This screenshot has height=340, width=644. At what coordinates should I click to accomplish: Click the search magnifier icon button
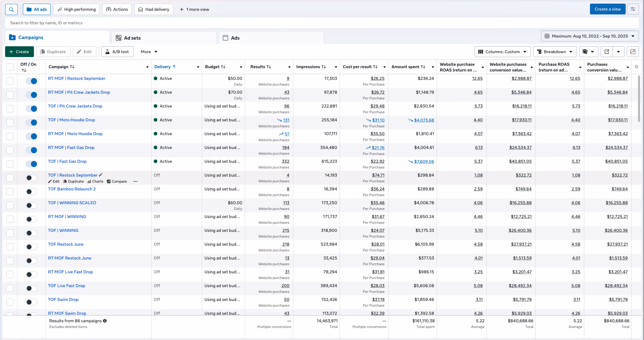(11, 9)
